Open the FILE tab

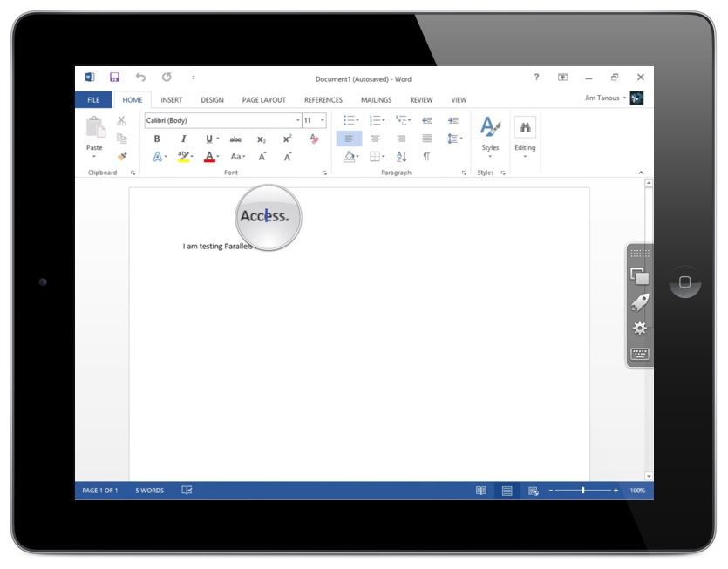(x=93, y=100)
